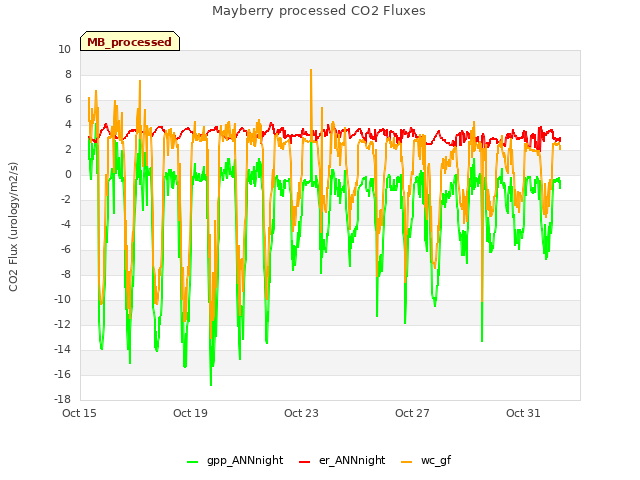Click the MB_processed label box
Image resolution: width=640 pixels, height=480 pixels.
click(130, 41)
